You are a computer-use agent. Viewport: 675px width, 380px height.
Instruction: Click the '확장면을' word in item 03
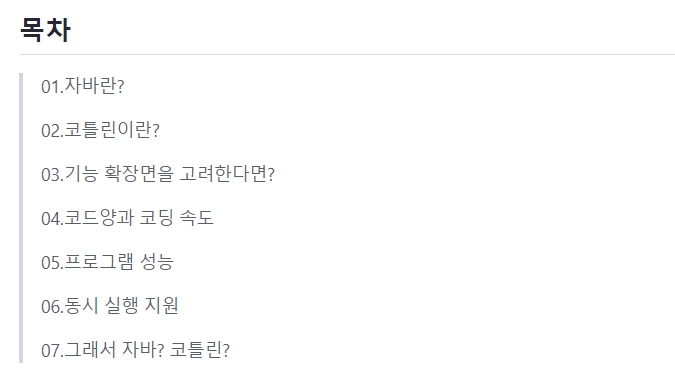[x=139, y=174]
